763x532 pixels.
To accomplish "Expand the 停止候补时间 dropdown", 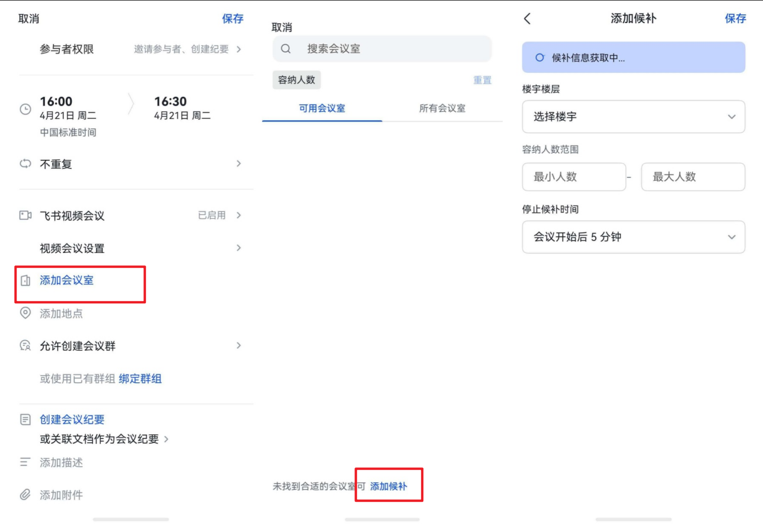I will [633, 237].
